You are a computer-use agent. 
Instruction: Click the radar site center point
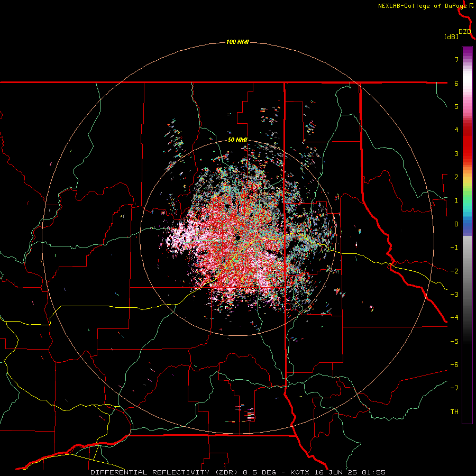coord(237,237)
